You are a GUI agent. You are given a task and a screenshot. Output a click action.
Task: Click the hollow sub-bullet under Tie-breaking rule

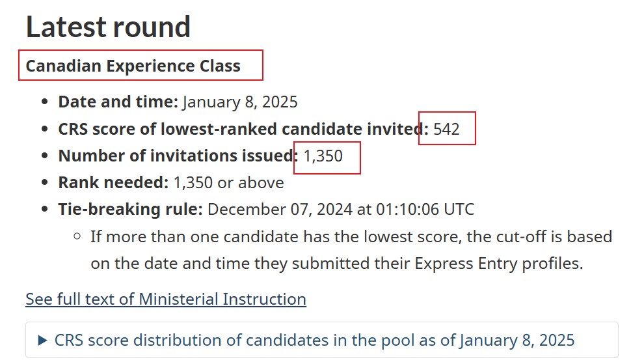[77, 236]
